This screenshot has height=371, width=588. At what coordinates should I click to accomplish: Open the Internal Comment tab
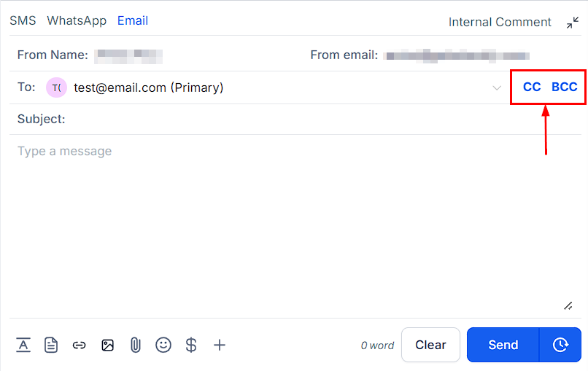pyautogui.click(x=500, y=22)
